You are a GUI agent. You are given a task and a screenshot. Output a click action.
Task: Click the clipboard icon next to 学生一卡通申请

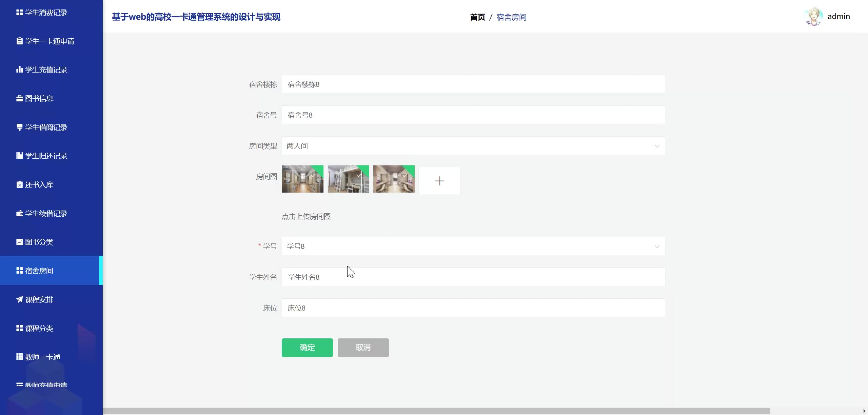click(x=19, y=41)
